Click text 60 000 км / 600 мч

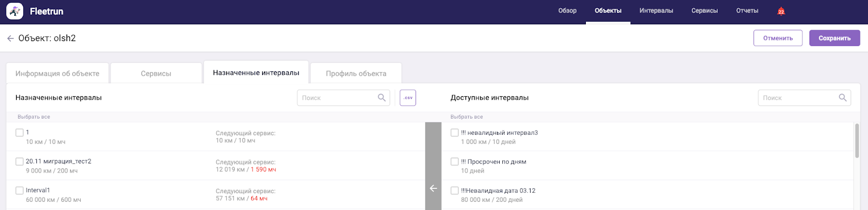(54, 200)
